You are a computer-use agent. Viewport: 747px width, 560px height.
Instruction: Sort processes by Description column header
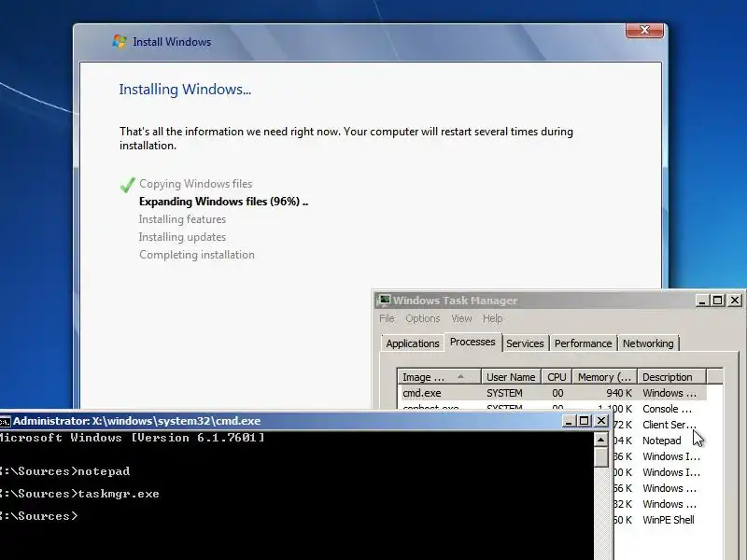671,377
